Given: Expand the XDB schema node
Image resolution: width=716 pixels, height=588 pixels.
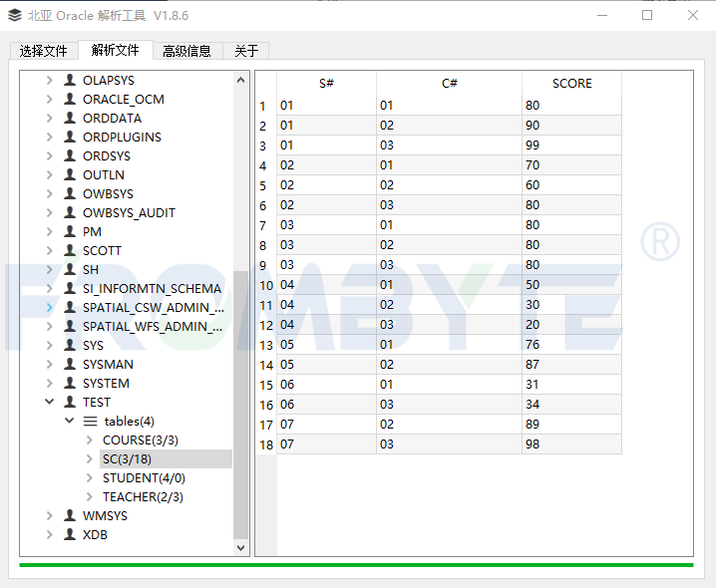Looking at the screenshot, I should (49, 535).
